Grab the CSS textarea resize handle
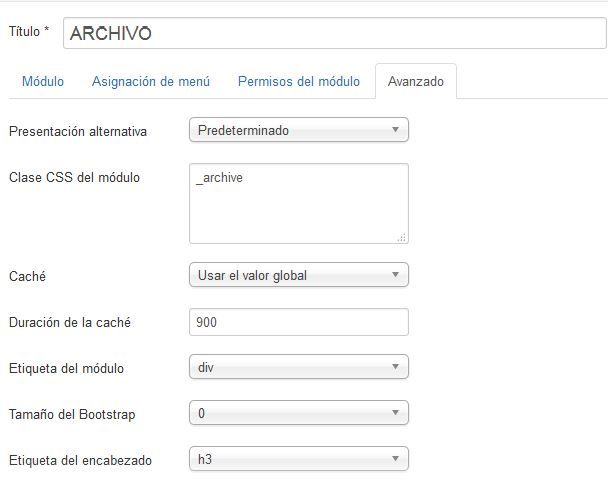 pyautogui.click(x=402, y=237)
